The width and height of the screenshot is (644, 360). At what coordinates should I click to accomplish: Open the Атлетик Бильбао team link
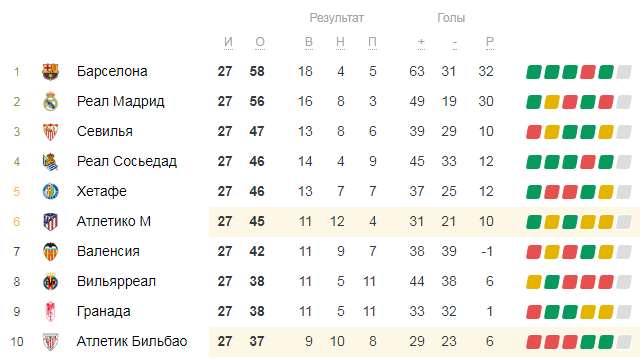(x=132, y=341)
